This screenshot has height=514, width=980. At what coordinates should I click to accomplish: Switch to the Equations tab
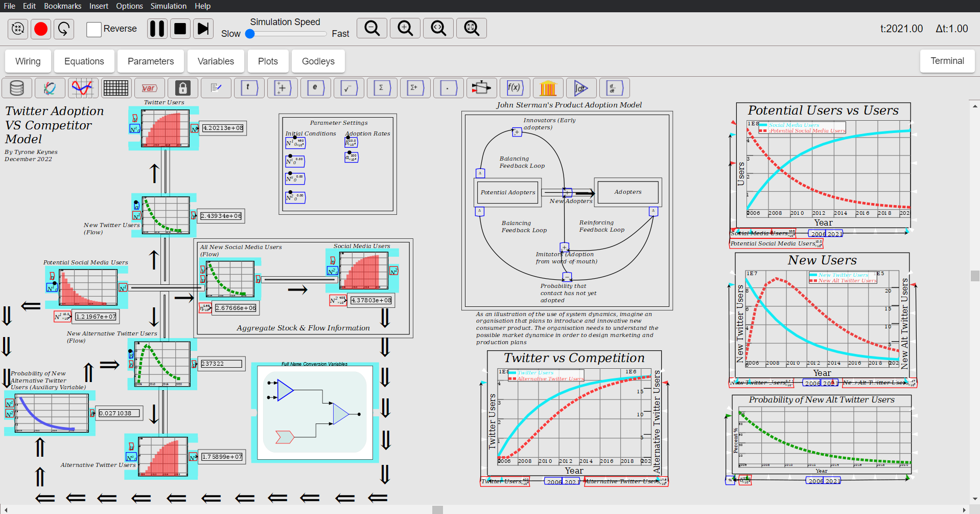[84, 61]
